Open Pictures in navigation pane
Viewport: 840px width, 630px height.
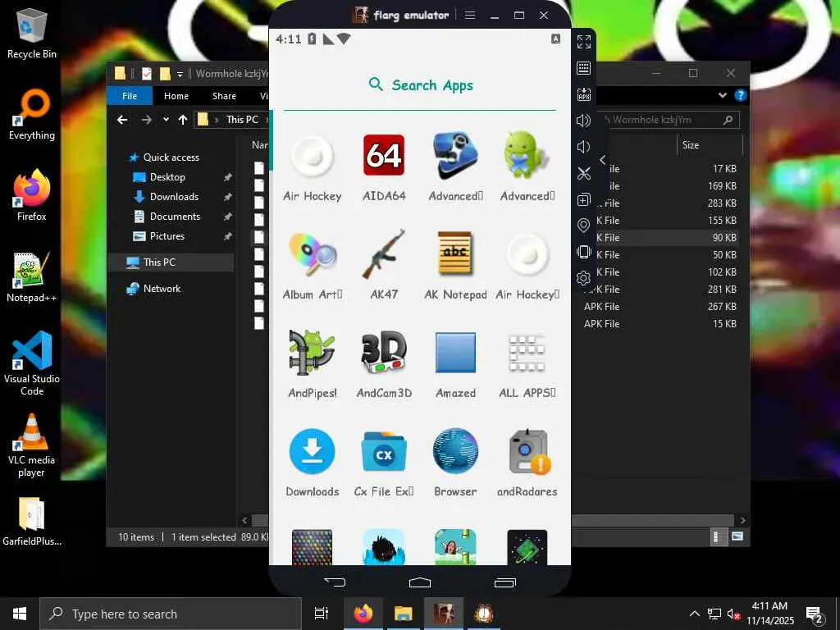(x=167, y=236)
